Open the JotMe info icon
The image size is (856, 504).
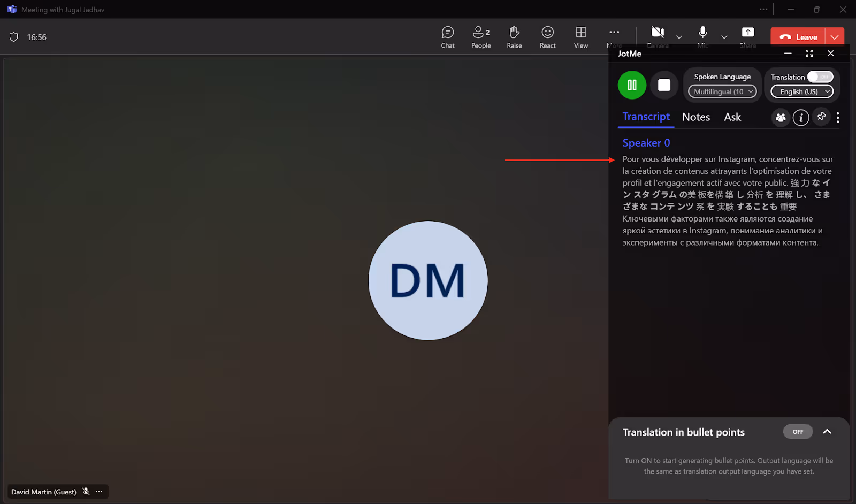[x=801, y=118]
